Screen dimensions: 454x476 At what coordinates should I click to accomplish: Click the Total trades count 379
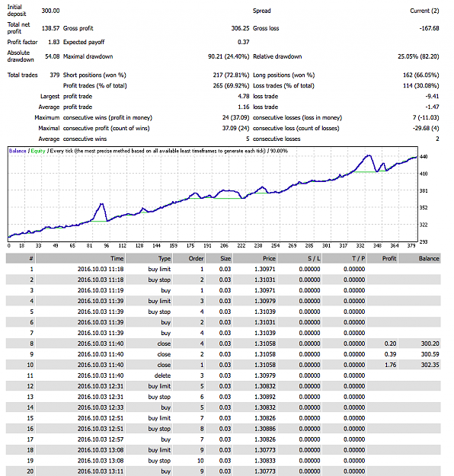pyautogui.click(x=55, y=75)
